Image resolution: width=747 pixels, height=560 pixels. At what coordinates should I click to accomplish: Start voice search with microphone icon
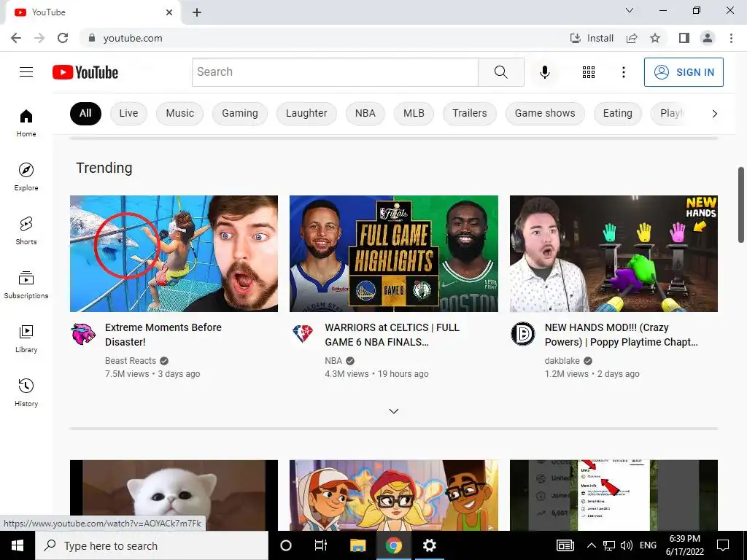(544, 72)
